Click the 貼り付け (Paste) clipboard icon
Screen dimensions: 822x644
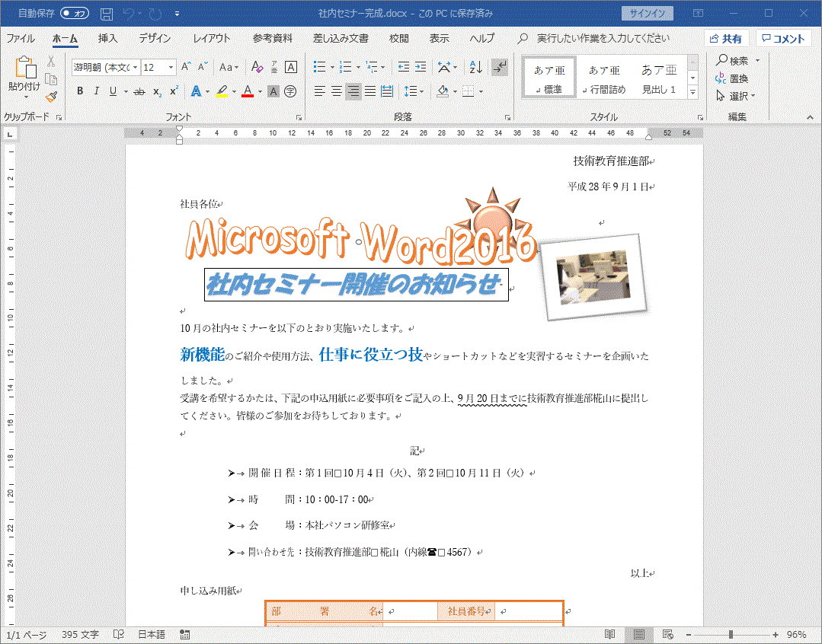point(24,68)
